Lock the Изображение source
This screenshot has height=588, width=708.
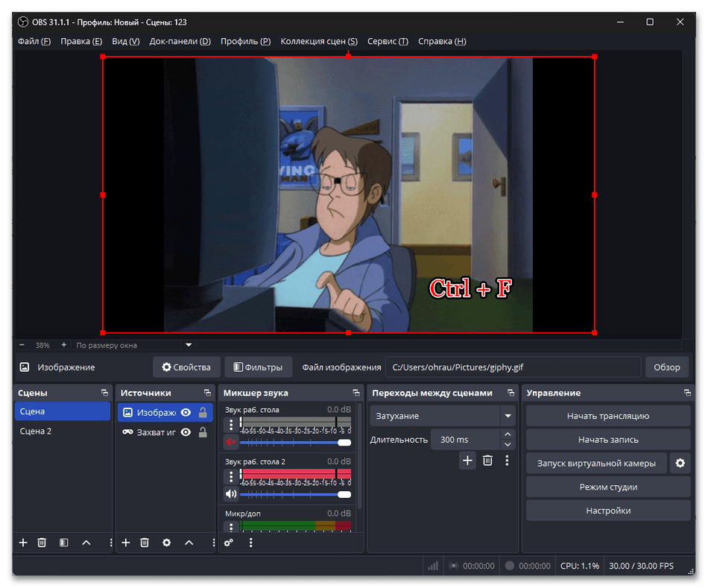pos(203,412)
